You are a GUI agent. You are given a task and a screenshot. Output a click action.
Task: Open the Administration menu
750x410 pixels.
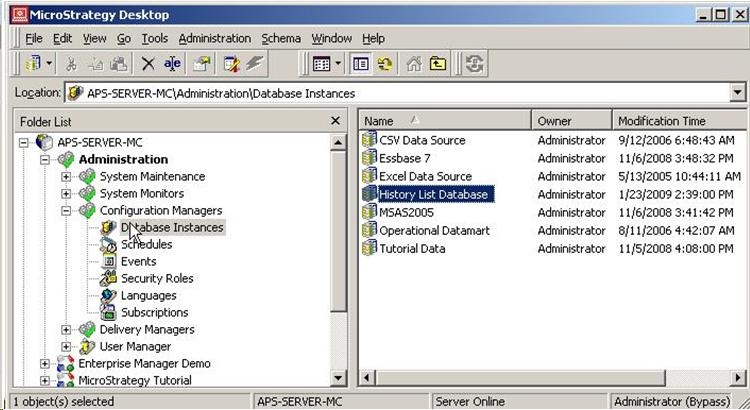point(215,38)
